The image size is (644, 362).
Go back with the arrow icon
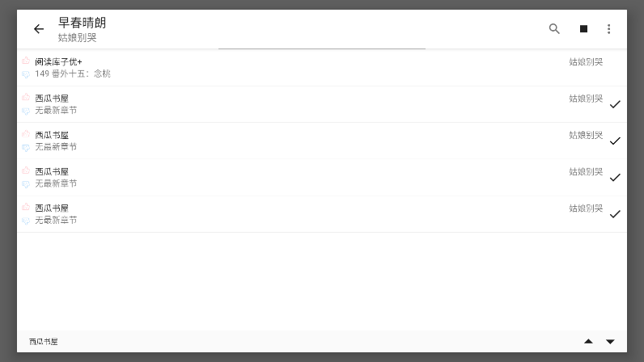(39, 29)
